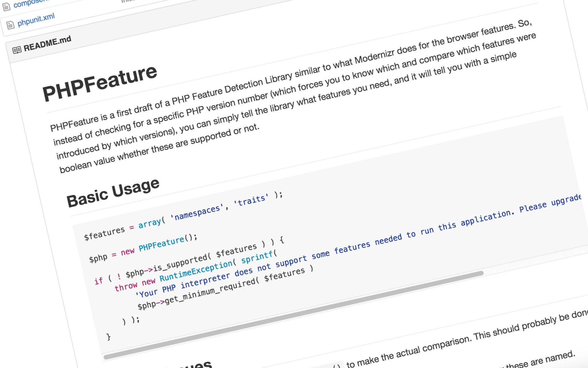
Task: Click the file icon beside phpunit.xml
Action: click(10, 25)
